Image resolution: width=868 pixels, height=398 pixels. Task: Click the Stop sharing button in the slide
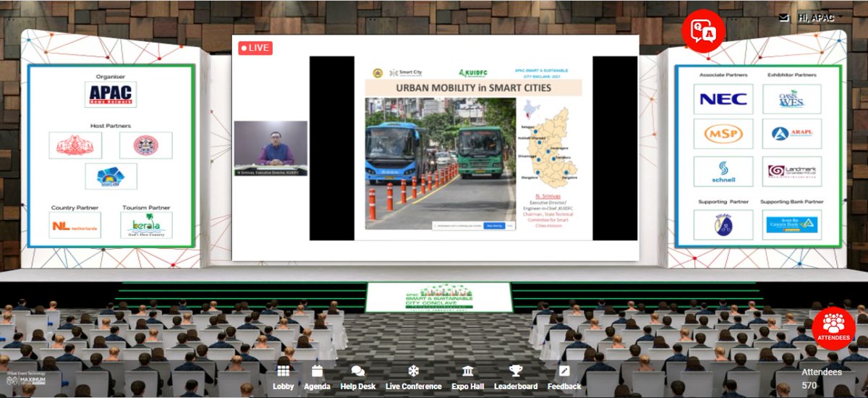coord(494,226)
